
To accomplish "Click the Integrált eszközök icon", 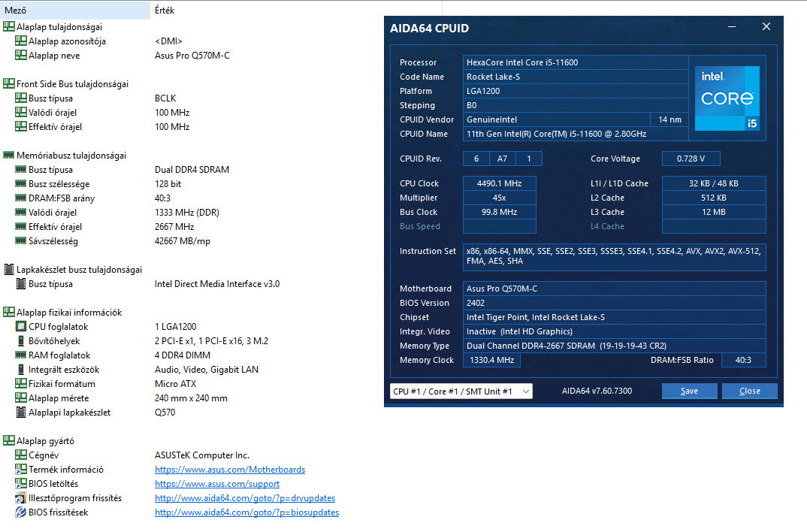I will coord(21,369).
